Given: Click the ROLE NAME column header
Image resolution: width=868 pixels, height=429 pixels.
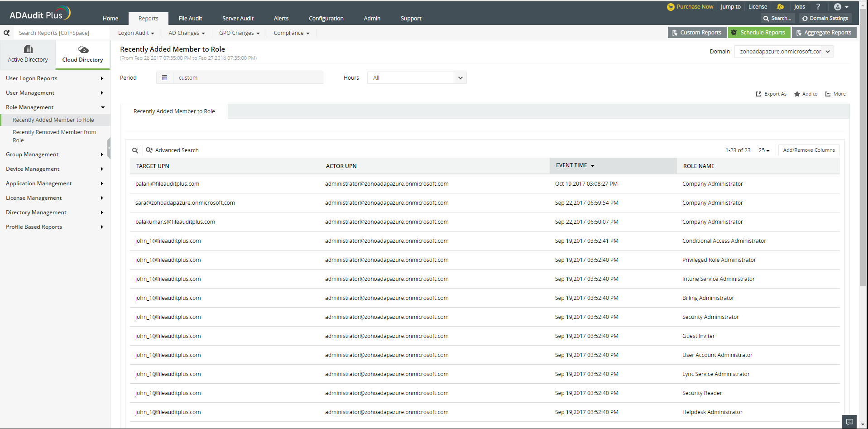Looking at the screenshot, I should 699,166.
